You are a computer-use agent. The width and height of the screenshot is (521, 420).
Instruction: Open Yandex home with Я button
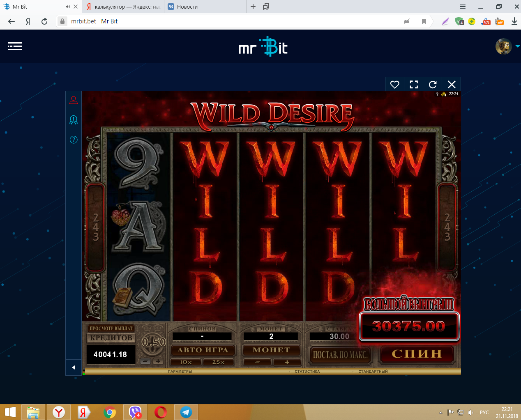tap(28, 21)
